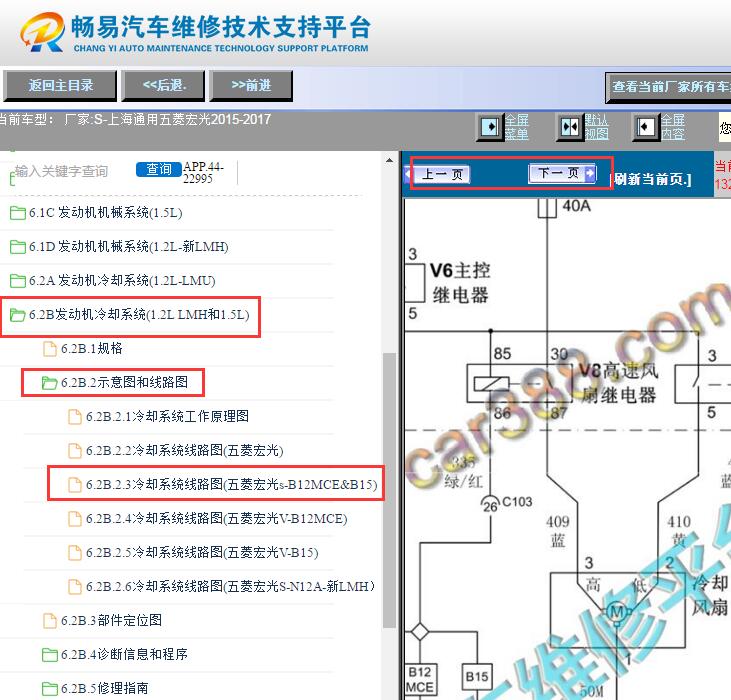Click the C103 connector label
The image size is (731, 700).
coord(517,501)
